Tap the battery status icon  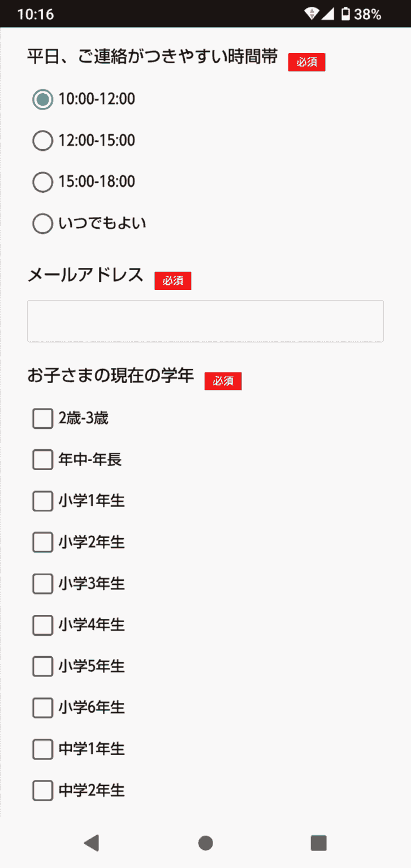346,14
